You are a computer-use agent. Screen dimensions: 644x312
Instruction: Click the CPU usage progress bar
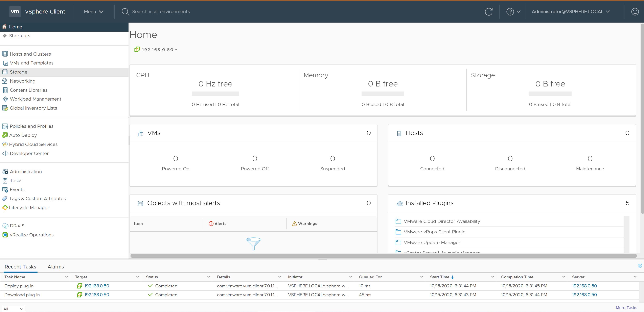coord(215,94)
